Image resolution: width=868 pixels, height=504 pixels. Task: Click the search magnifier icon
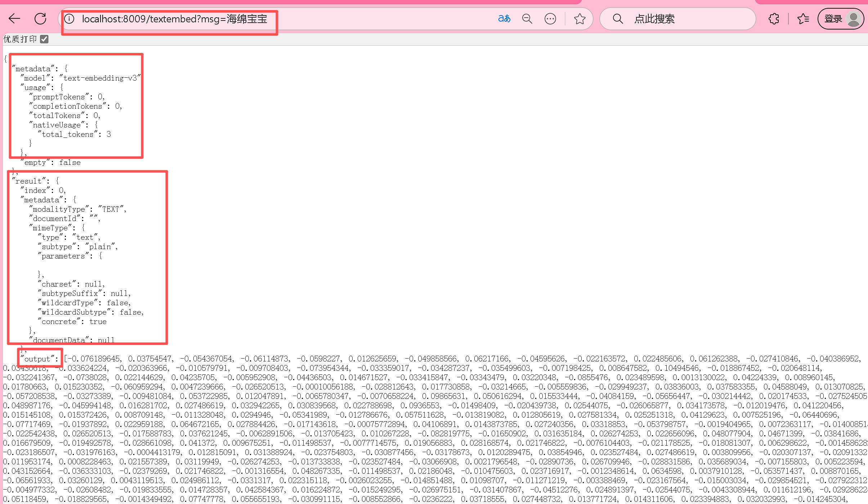click(618, 19)
